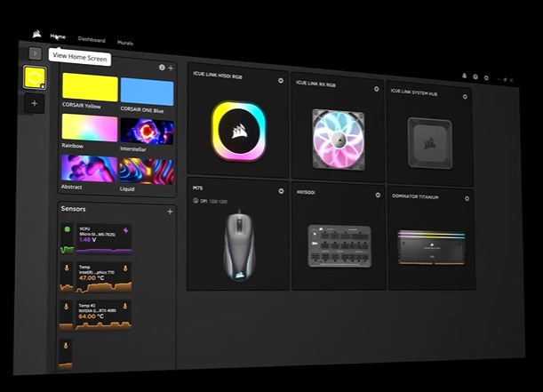
Task: Open the Murals tab
Action: (125, 43)
